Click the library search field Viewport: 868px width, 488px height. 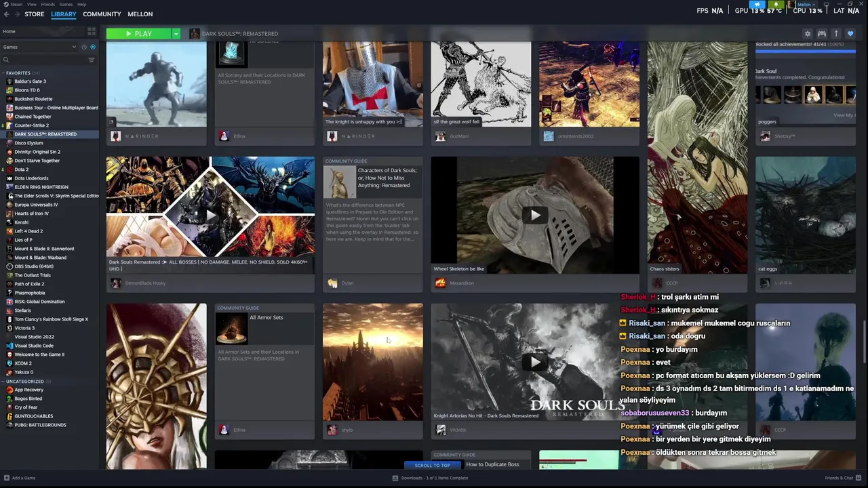pos(44,60)
